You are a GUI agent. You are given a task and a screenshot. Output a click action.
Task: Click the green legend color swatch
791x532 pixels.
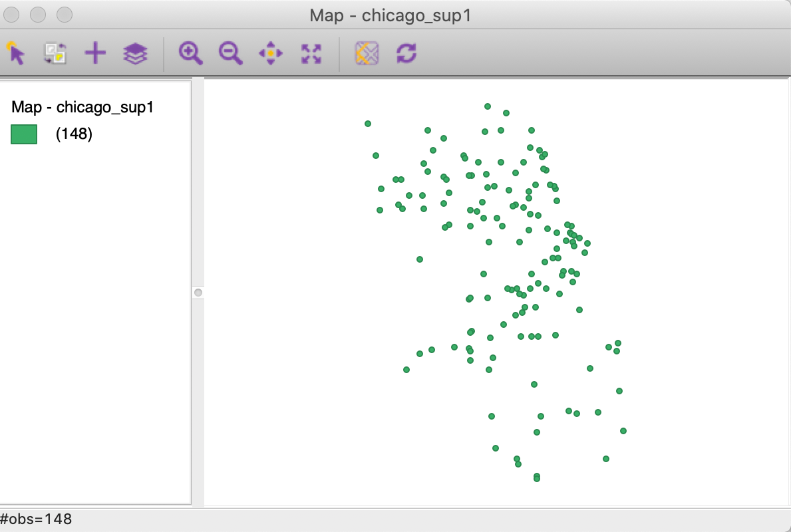[x=24, y=134]
